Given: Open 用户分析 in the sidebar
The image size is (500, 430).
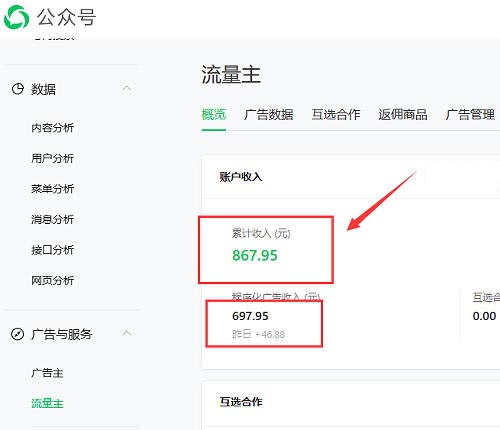Looking at the screenshot, I should (x=53, y=158).
